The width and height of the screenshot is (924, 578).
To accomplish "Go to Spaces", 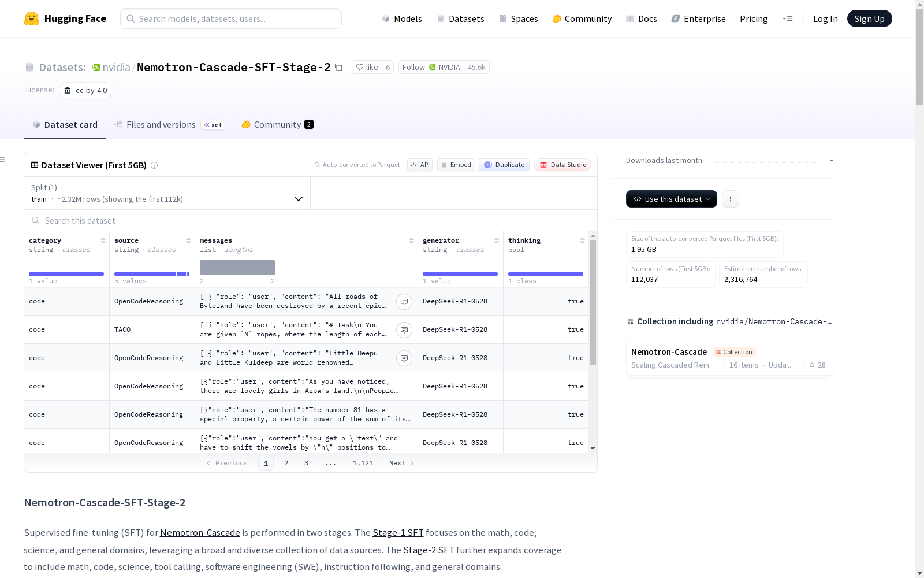I will tap(518, 18).
